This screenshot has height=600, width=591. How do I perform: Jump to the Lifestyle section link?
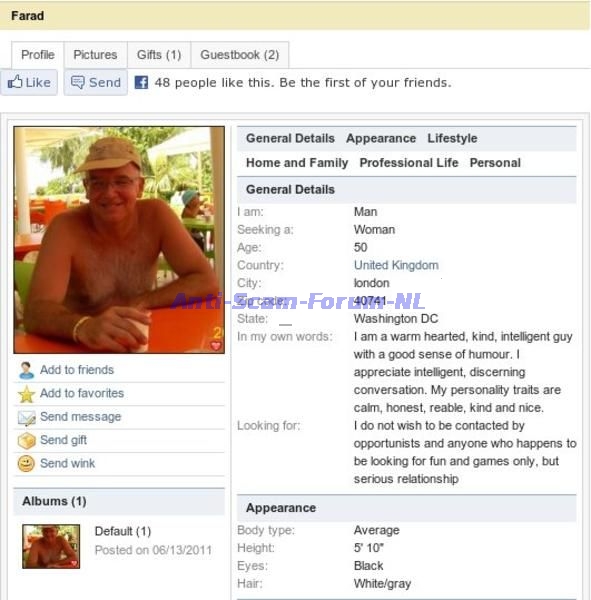452,138
